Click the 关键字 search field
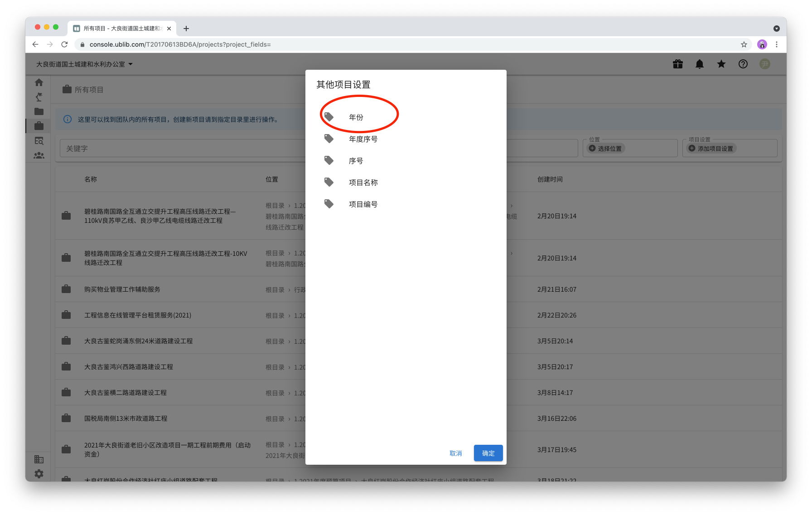The width and height of the screenshot is (812, 515). pos(181,149)
